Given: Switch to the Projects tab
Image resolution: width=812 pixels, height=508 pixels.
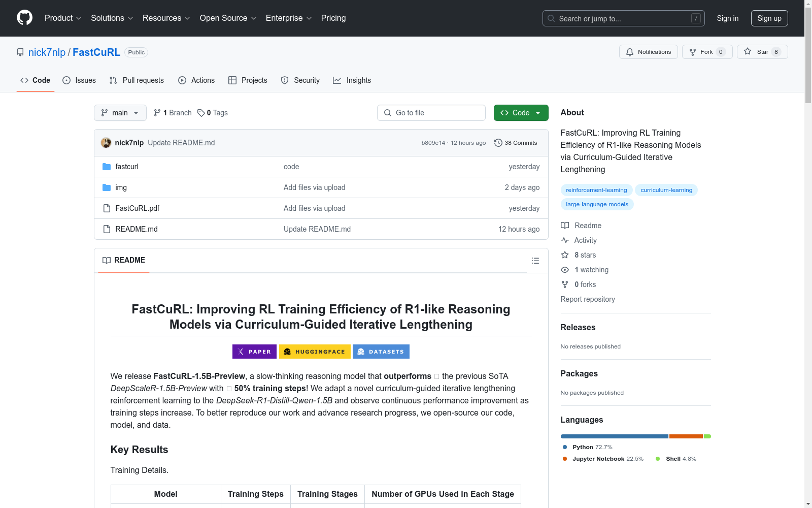Looking at the screenshot, I should (x=248, y=80).
